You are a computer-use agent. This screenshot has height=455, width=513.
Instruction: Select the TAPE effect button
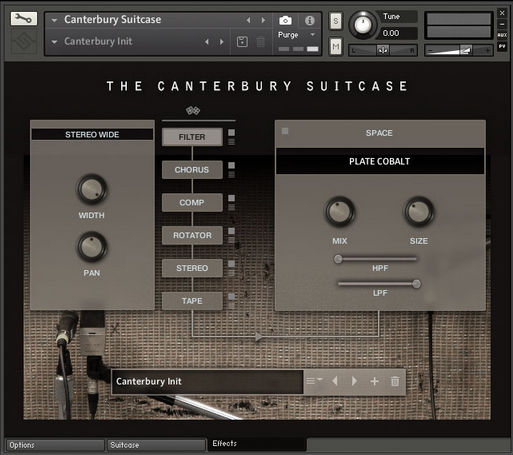(192, 301)
